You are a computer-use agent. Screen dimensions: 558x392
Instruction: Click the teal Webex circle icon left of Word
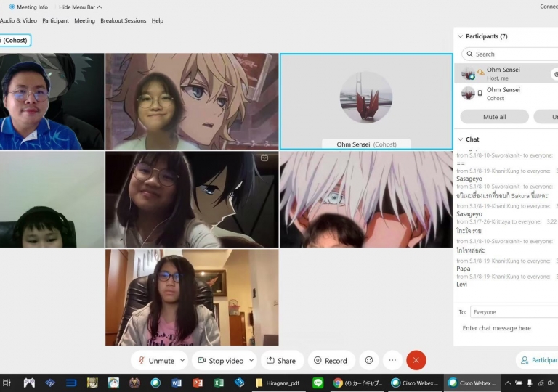click(x=155, y=383)
